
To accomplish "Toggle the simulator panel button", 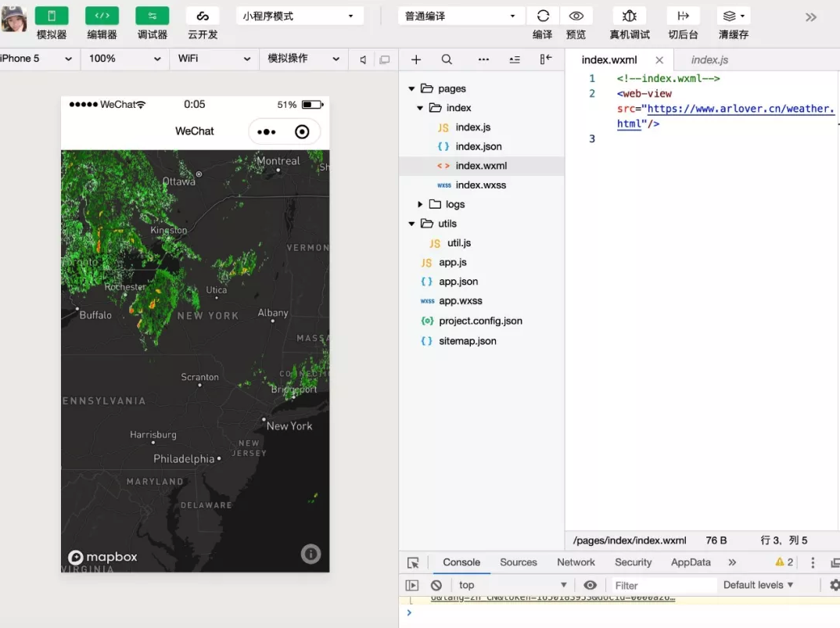I will 52,16.
